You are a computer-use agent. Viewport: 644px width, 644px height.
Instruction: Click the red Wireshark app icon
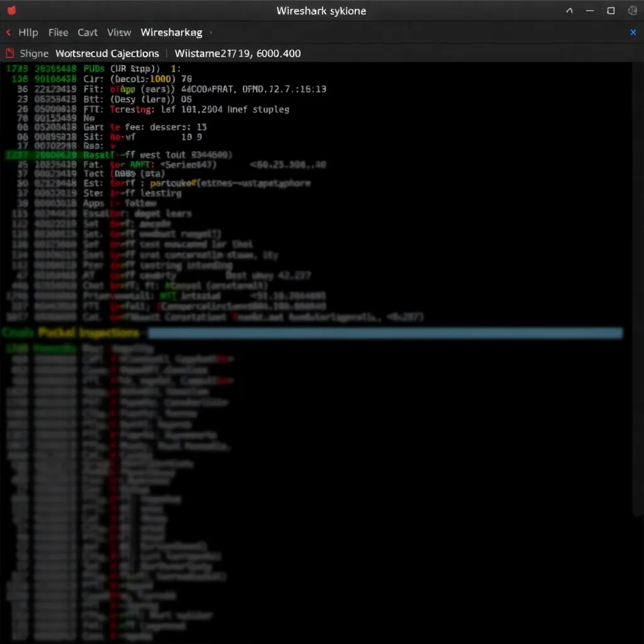pyautogui.click(x=11, y=10)
